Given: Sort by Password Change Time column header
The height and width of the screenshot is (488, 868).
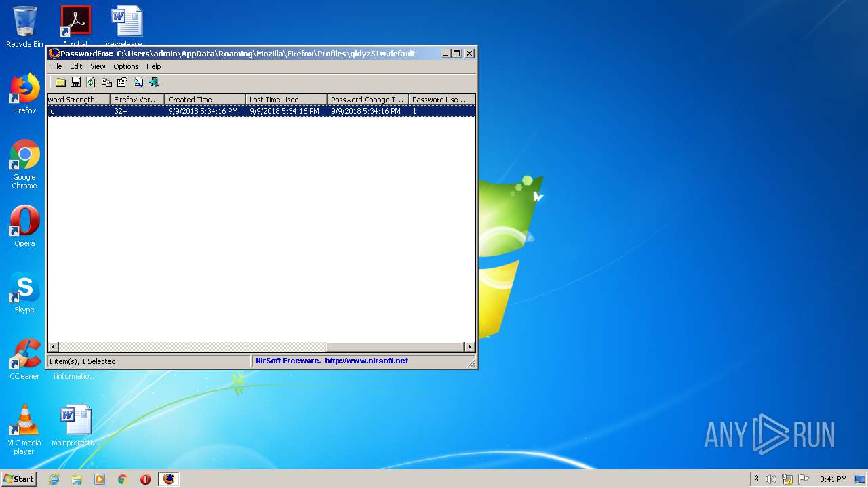Looking at the screenshot, I should pos(368,99).
